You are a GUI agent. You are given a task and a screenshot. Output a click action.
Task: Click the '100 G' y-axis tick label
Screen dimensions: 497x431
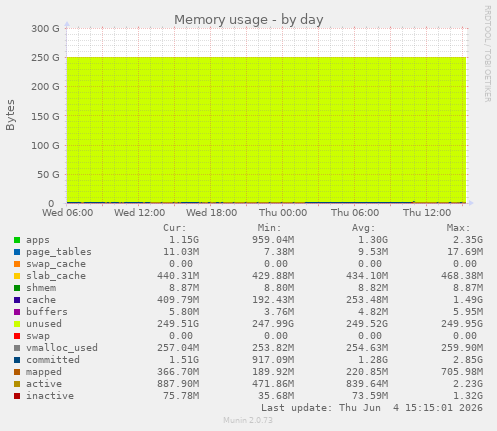click(x=45, y=146)
